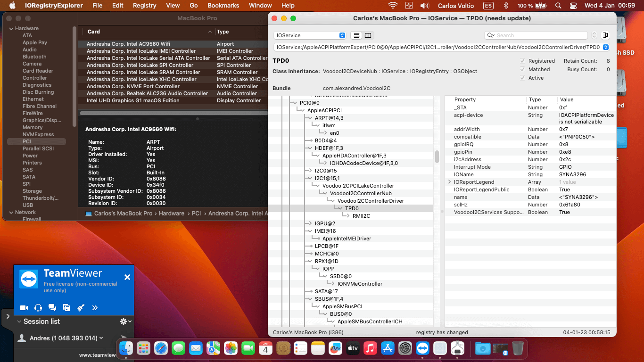Open the TeamViewer gear settings dropdown
This screenshot has width=644, height=362.
click(126, 321)
